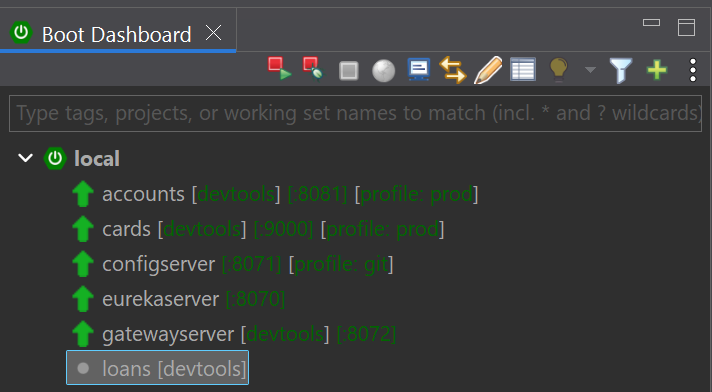Click the cards devtools label

pos(202,229)
